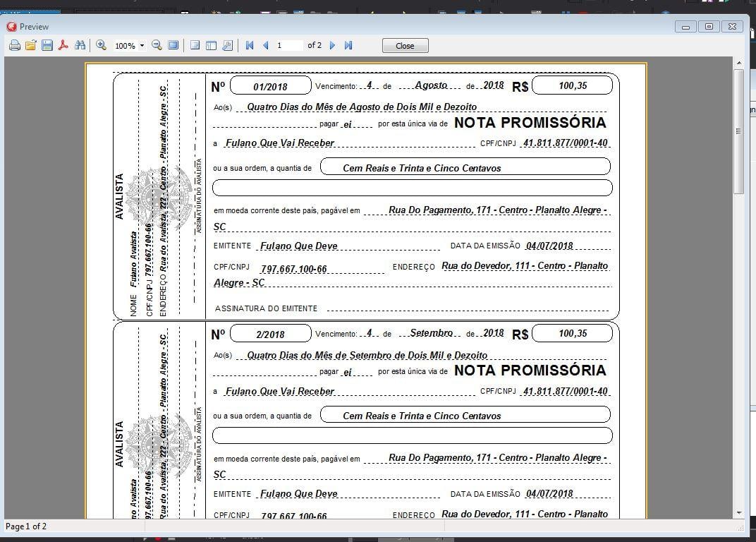Click 'of 2' page count text
This screenshot has width=756, height=542.
[315, 45]
